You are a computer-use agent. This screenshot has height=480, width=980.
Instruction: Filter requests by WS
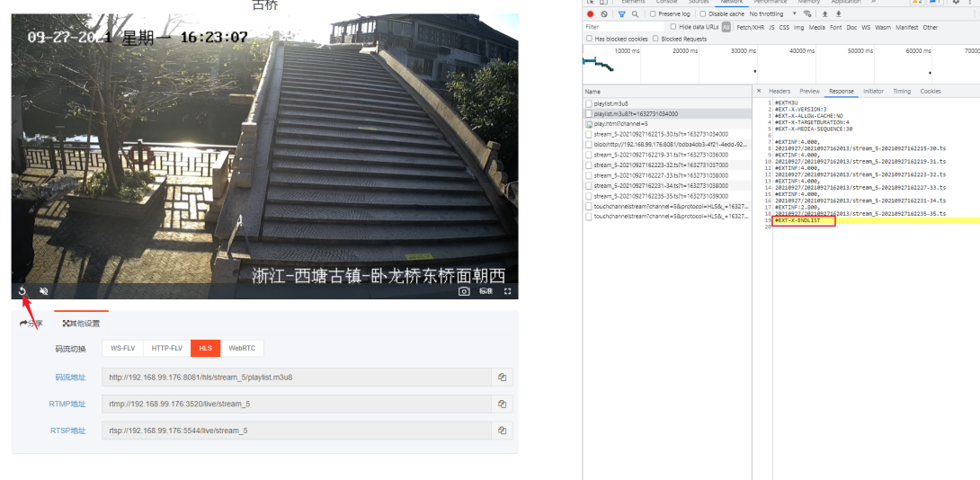(x=866, y=27)
